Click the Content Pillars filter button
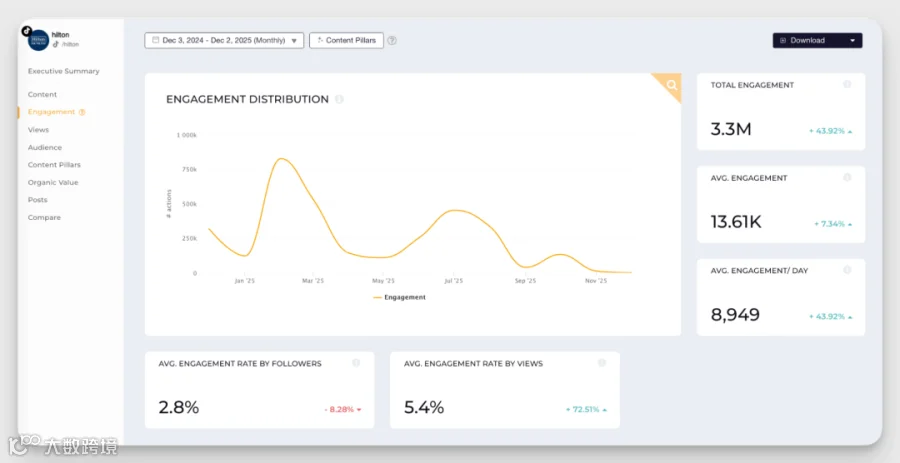The height and width of the screenshot is (463, 900). (346, 40)
